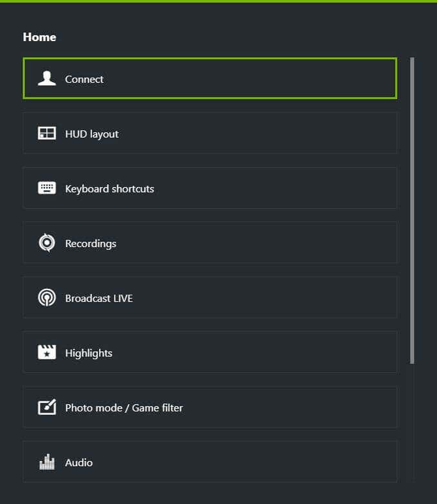Click the Home heading
437x504 pixels.
pyautogui.click(x=39, y=37)
